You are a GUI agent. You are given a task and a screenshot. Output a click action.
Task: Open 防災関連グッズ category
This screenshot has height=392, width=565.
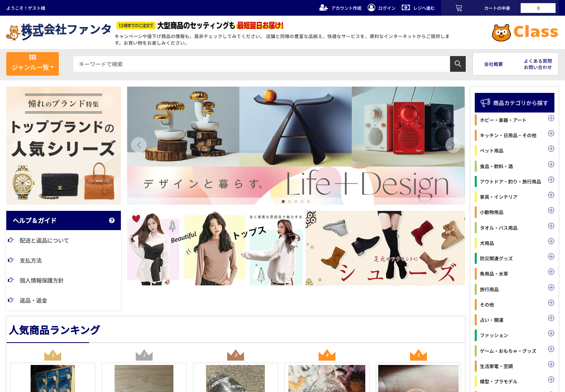(x=496, y=259)
